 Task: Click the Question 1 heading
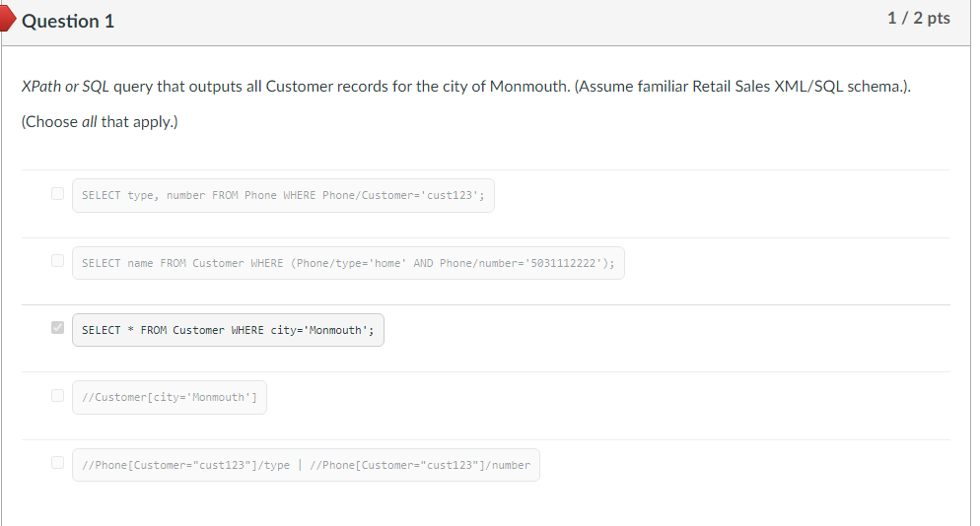[67, 22]
